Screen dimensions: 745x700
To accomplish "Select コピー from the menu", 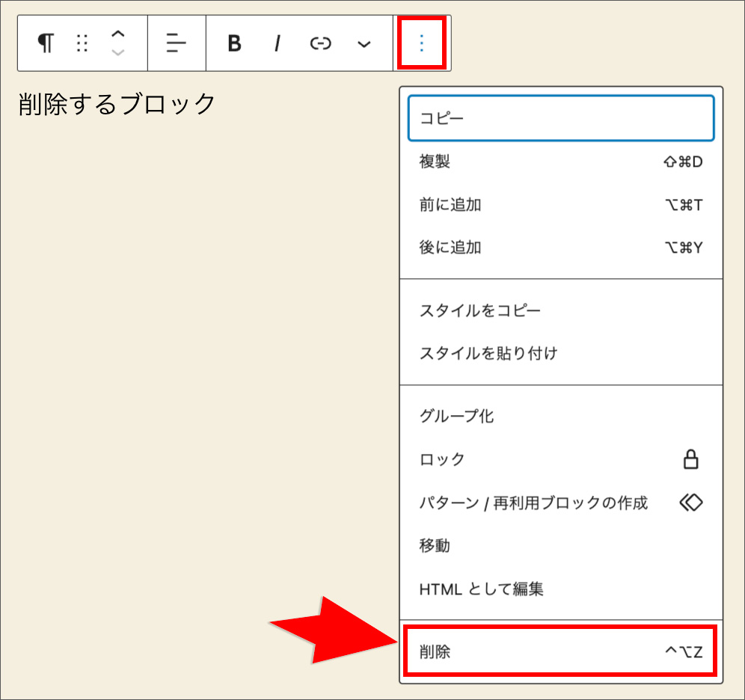I will coord(561,118).
